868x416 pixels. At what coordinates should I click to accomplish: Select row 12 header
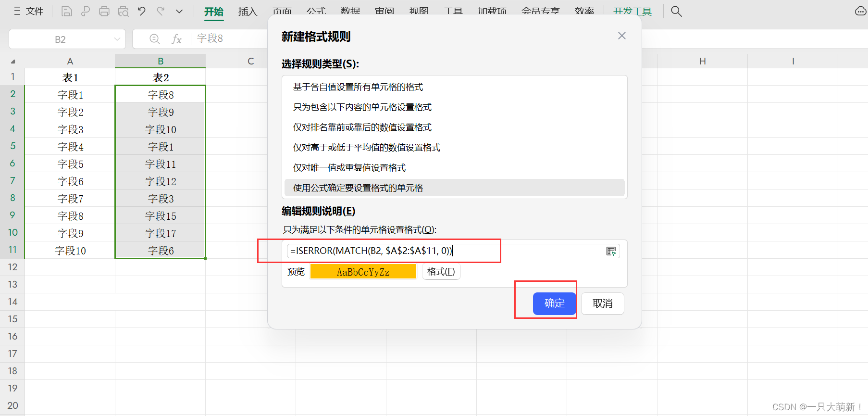coord(12,267)
